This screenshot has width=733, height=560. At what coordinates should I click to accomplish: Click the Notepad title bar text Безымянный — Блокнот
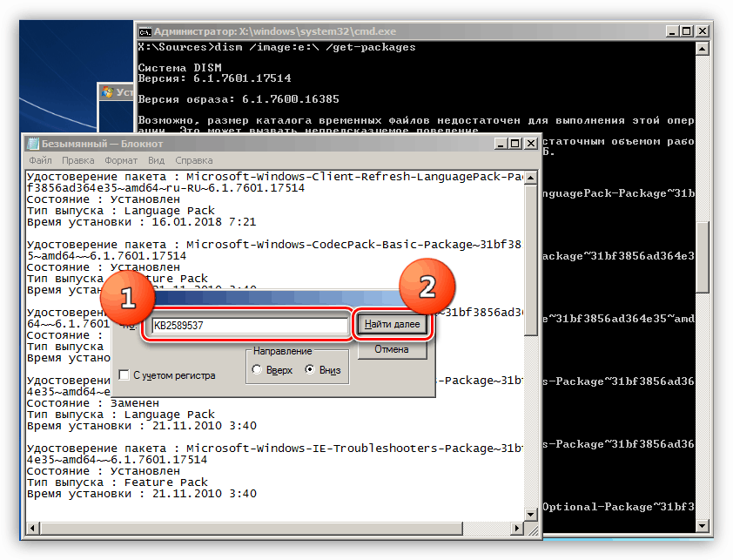click(102, 144)
